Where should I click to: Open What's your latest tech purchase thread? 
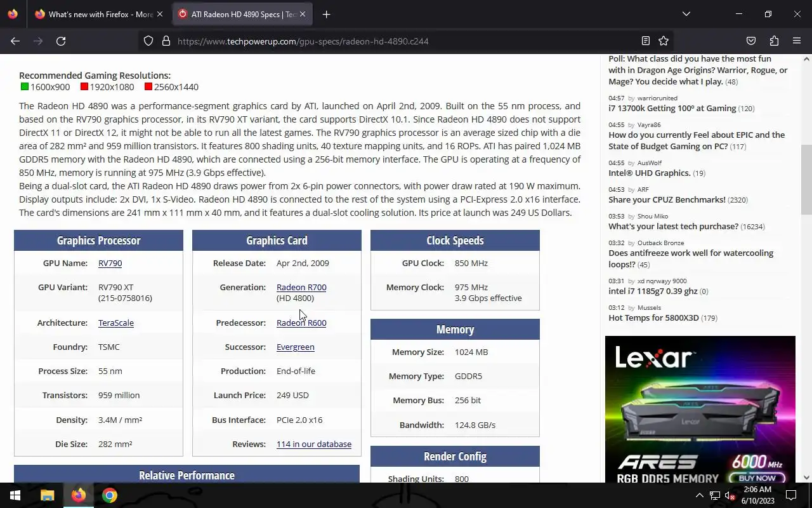pos(673,226)
